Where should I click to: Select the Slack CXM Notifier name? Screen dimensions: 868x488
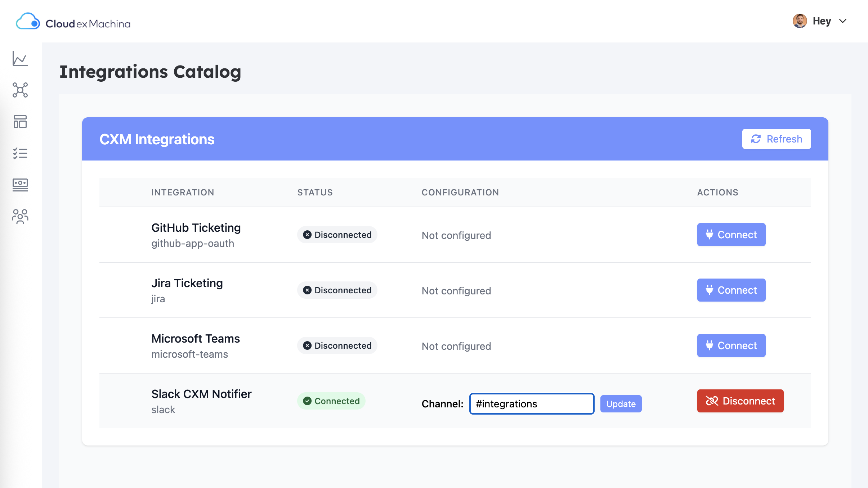click(201, 394)
